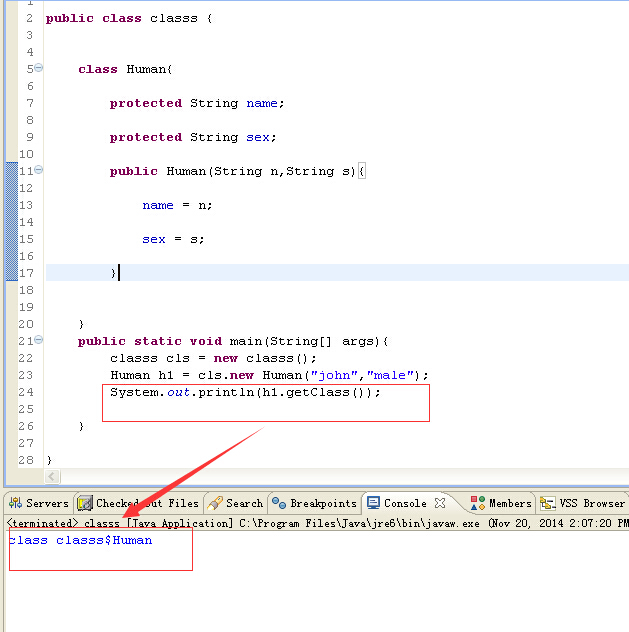Image resolution: width=629 pixels, height=632 pixels.
Task: Close the Console view with its X icon
Action: (440, 503)
